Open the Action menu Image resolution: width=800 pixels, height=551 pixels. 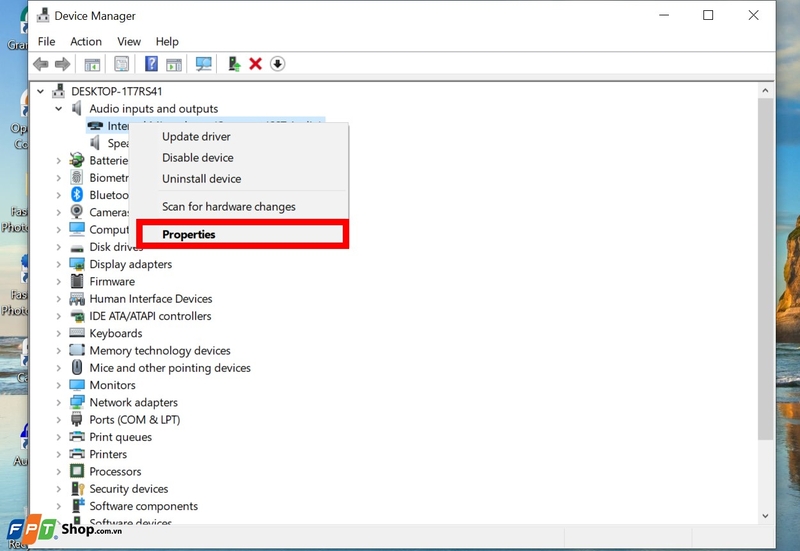click(x=86, y=41)
